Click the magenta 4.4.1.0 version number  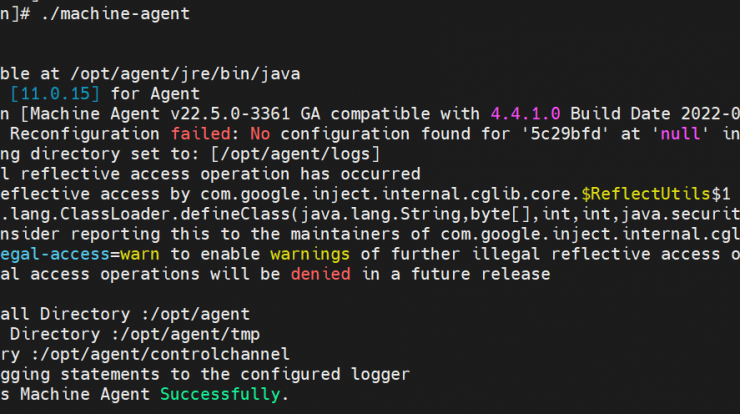pyautogui.click(x=525, y=114)
